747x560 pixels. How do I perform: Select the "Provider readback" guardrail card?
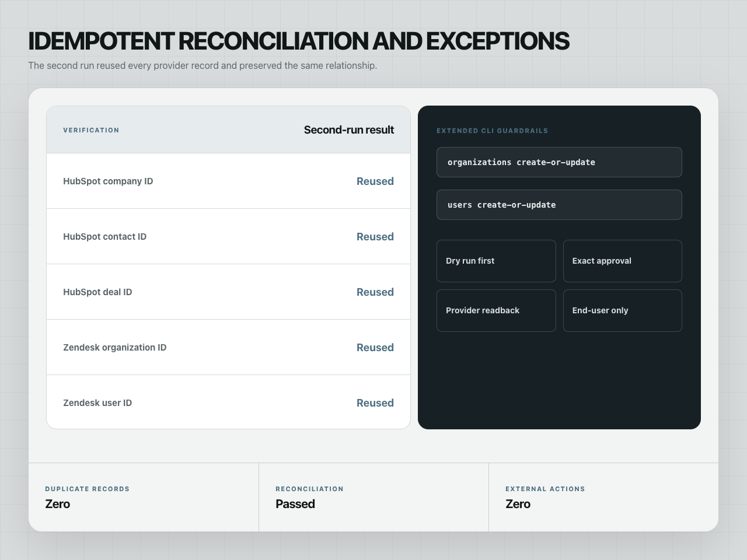pos(496,310)
